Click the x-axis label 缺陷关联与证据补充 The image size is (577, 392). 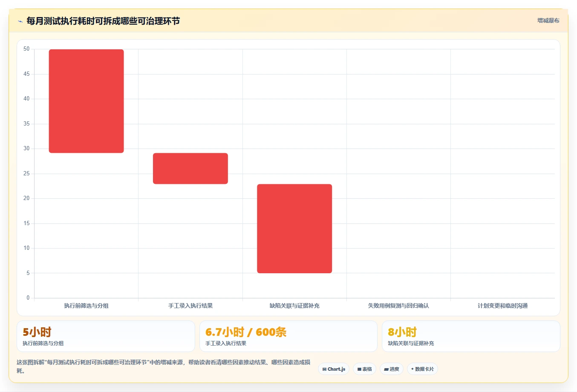click(x=294, y=306)
